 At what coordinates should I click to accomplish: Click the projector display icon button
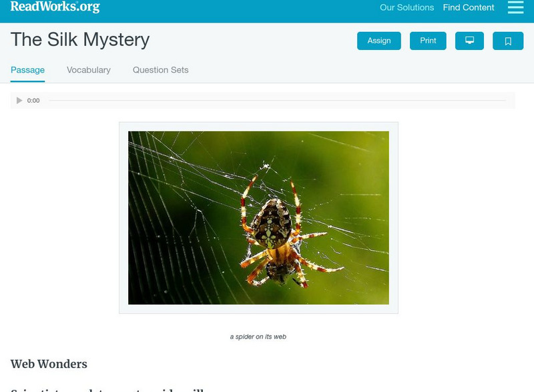coord(469,41)
